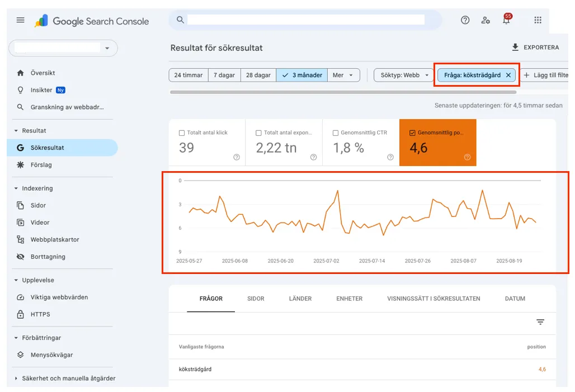
Task: Edit the Fråga: köksträdgård filter chip
Action: pos(472,75)
